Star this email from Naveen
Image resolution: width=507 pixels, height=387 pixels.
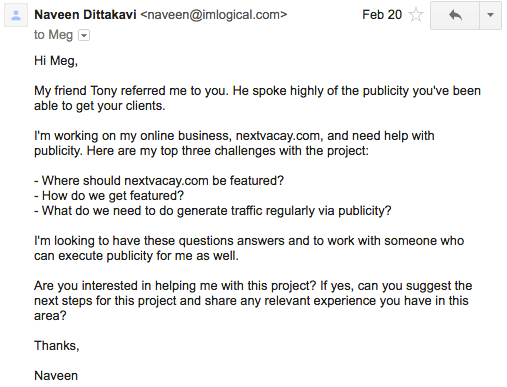click(x=416, y=15)
